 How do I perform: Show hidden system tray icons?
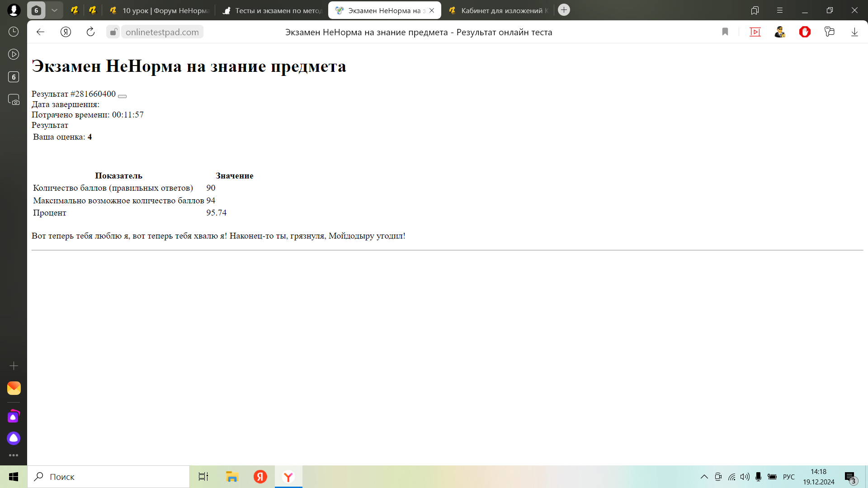tap(704, 477)
